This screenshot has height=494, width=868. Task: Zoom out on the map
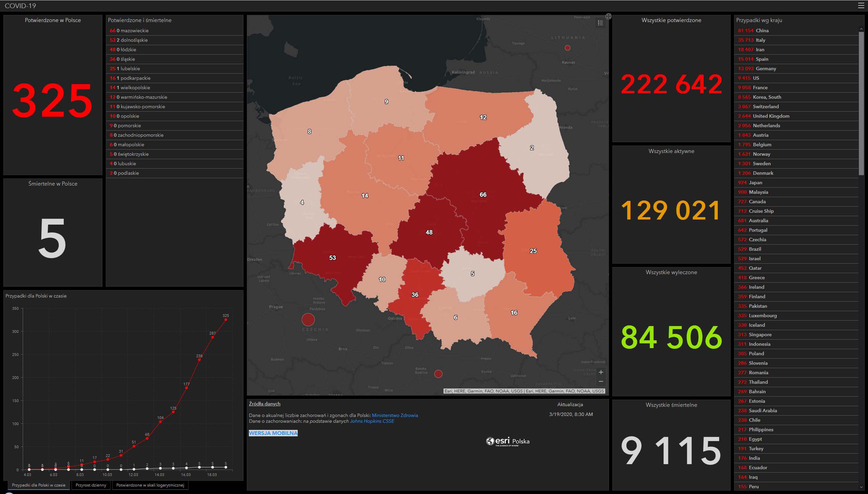(601, 382)
